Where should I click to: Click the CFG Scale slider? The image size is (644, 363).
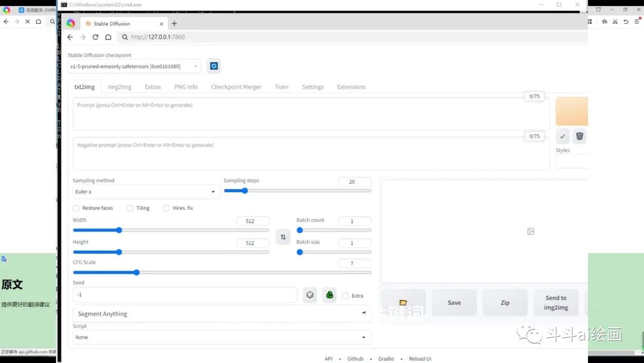(x=222, y=272)
